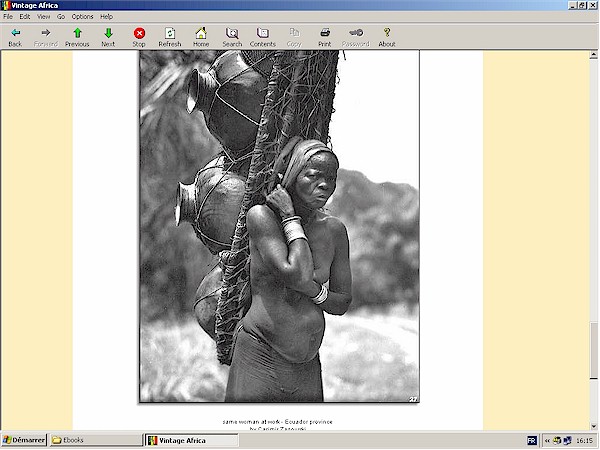
Task: Select Vintage Africa taskbar button
Action: (x=192, y=440)
